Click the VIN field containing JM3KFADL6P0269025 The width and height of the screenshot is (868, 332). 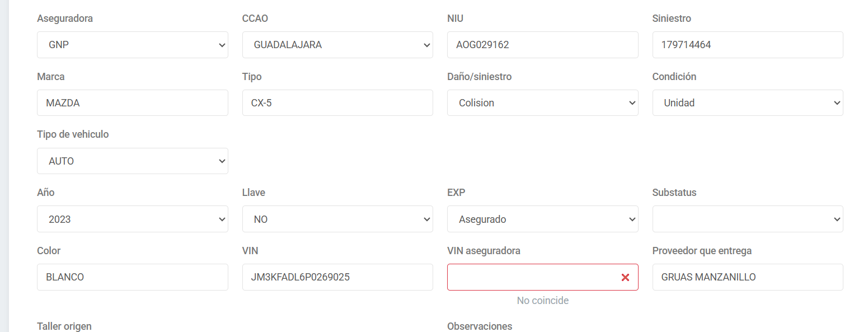pos(337,277)
